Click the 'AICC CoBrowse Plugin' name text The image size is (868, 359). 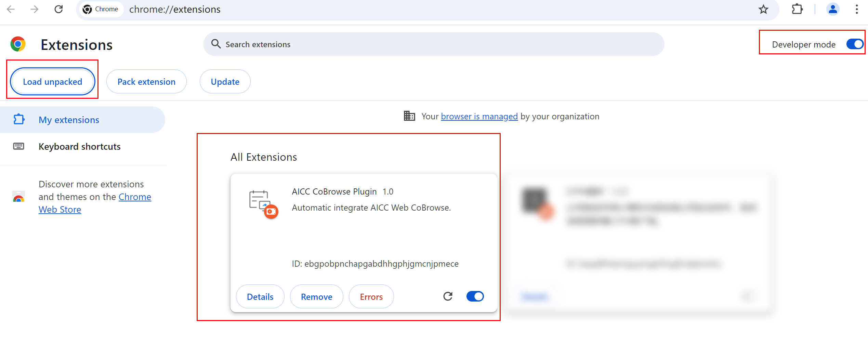point(334,191)
